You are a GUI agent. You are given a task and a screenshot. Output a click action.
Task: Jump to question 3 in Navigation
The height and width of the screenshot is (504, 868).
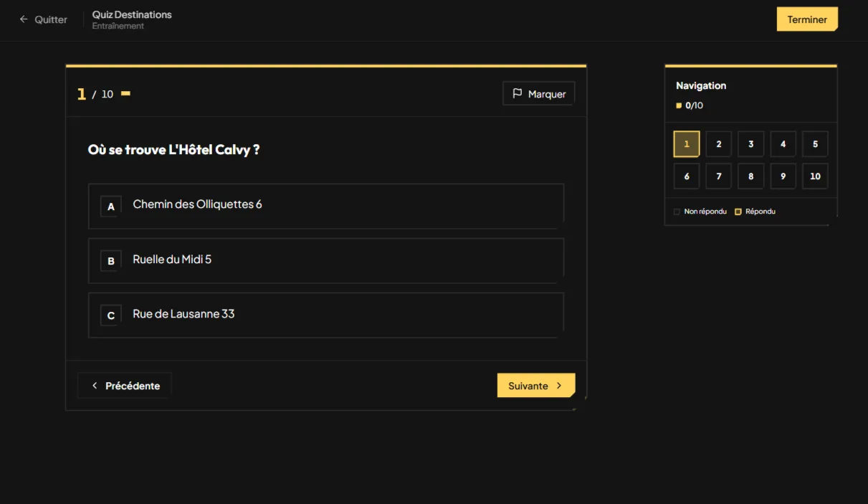pyautogui.click(x=751, y=144)
